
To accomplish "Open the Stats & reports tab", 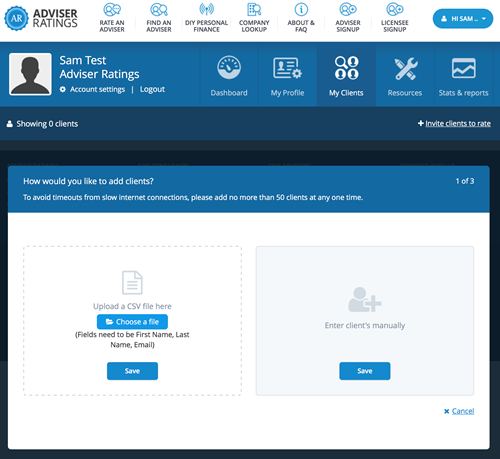I will click(463, 76).
